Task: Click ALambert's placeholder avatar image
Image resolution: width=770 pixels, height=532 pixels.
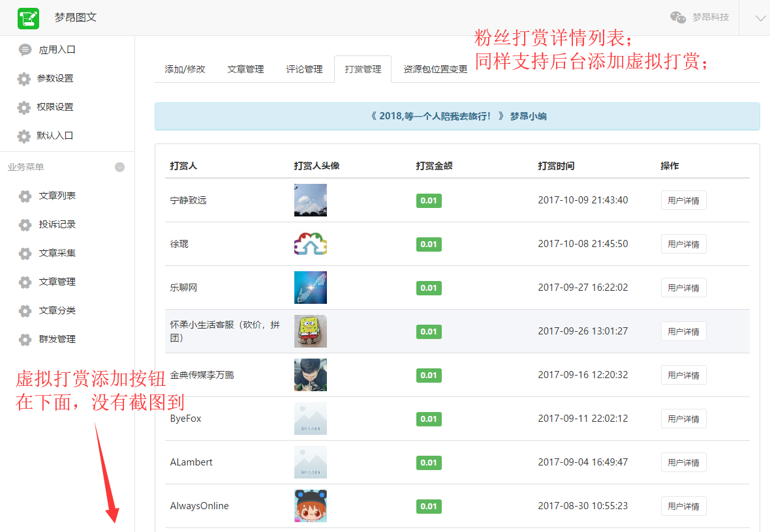Action: (311, 462)
